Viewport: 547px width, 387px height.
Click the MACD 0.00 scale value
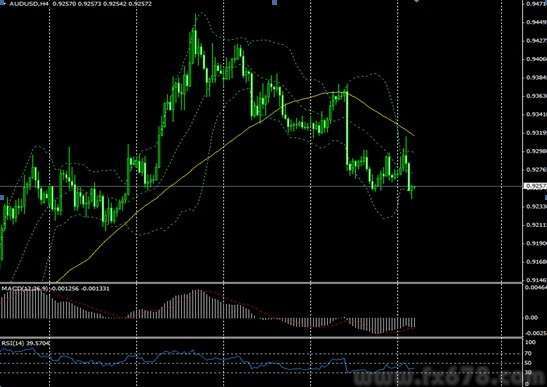click(x=531, y=318)
